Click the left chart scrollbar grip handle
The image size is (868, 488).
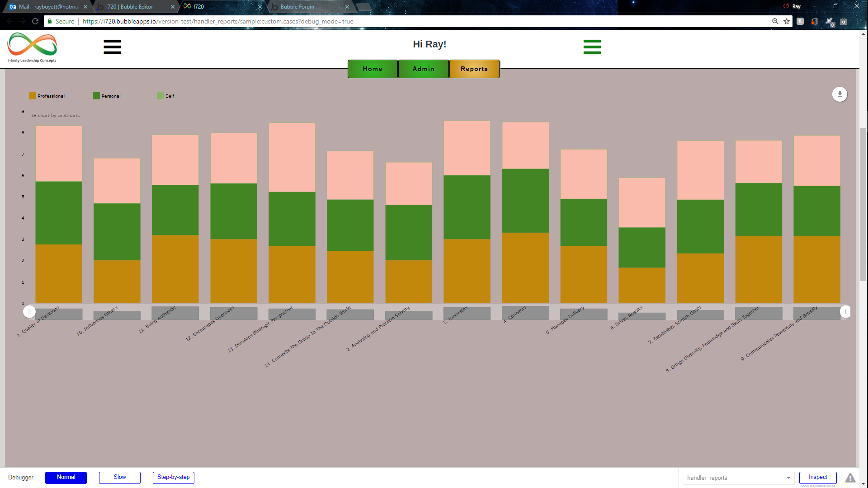coord(29,312)
